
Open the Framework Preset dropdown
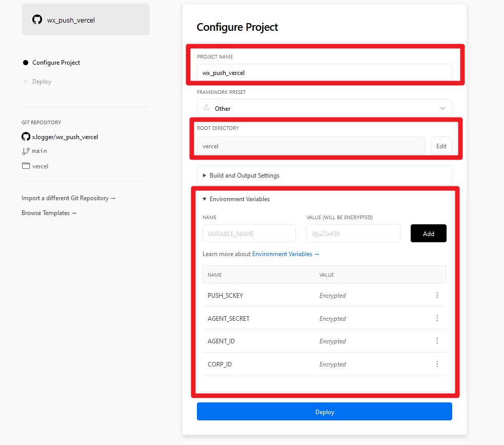click(325, 108)
